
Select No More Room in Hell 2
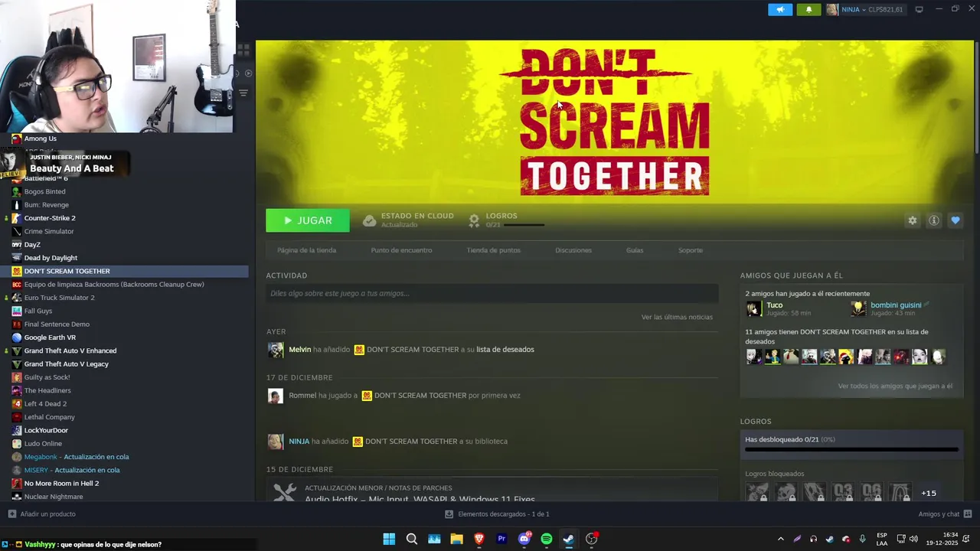tap(61, 484)
